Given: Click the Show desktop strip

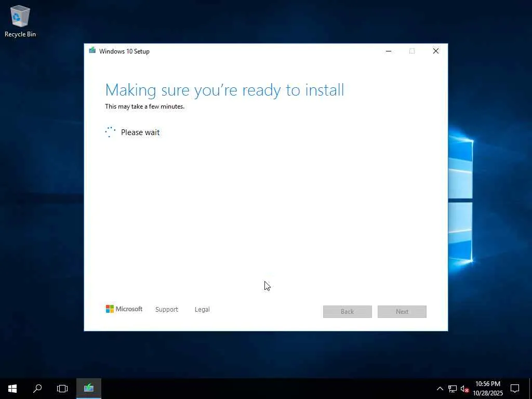Looking at the screenshot, I should point(530,389).
